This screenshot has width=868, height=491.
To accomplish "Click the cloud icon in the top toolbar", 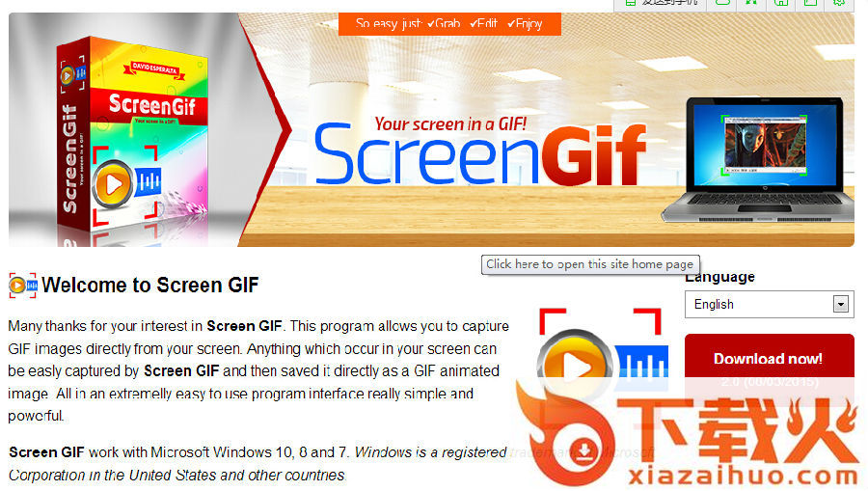I will 722,3.
